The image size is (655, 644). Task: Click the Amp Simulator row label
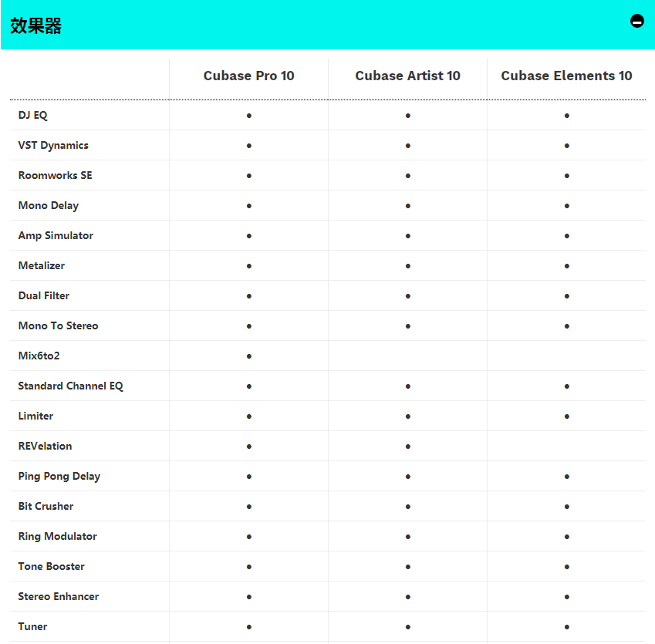pyautogui.click(x=56, y=235)
